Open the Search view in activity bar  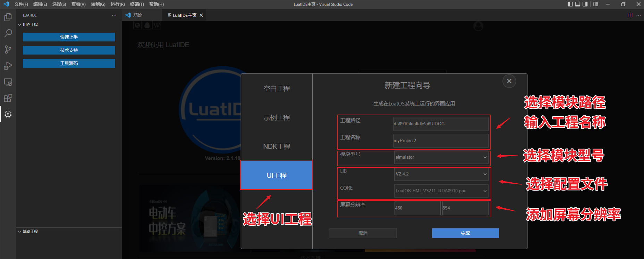point(8,33)
